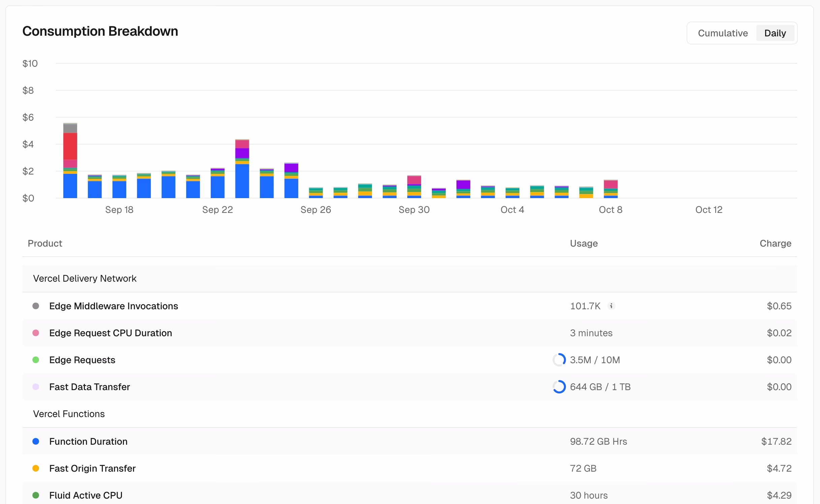Click gray dot beside Edge Middleware Invocations
This screenshot has width=820, height=504.
[x=36, y=306]
